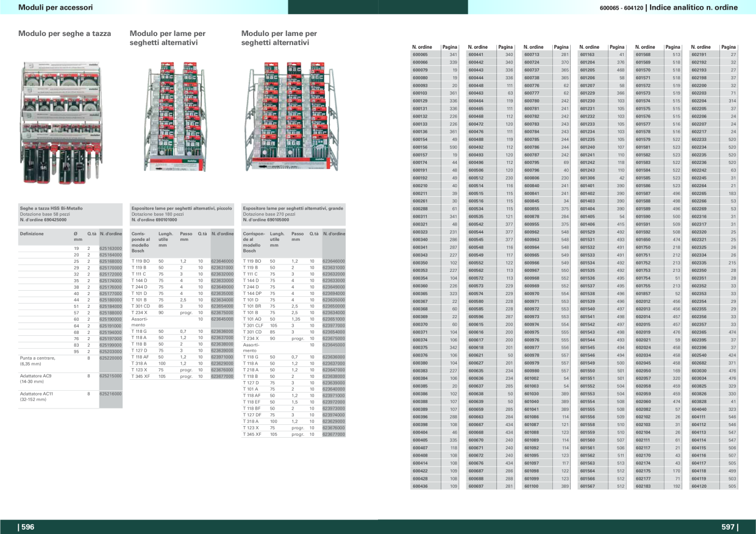Screen dimensions: 756x534
Task: Click model 'T 301 CLF' row label
Action: pyautogui.click(x=254, y=326)
